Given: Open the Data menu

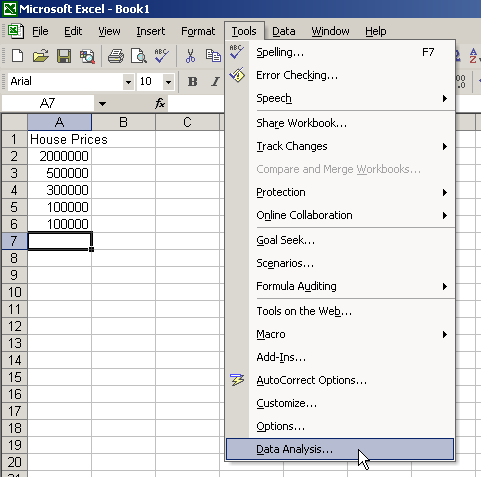Looking at the screenshot, I should pos(284,31).
